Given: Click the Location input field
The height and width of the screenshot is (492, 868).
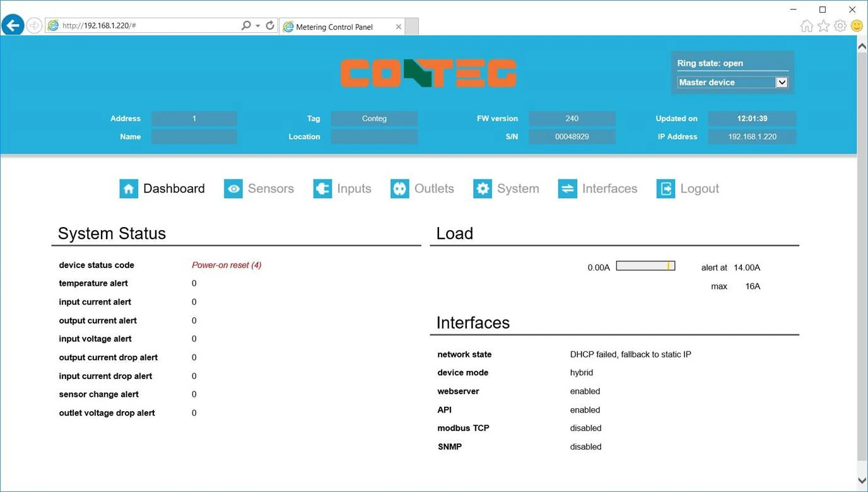Looking at the screenshot, I should click(374, 137).
